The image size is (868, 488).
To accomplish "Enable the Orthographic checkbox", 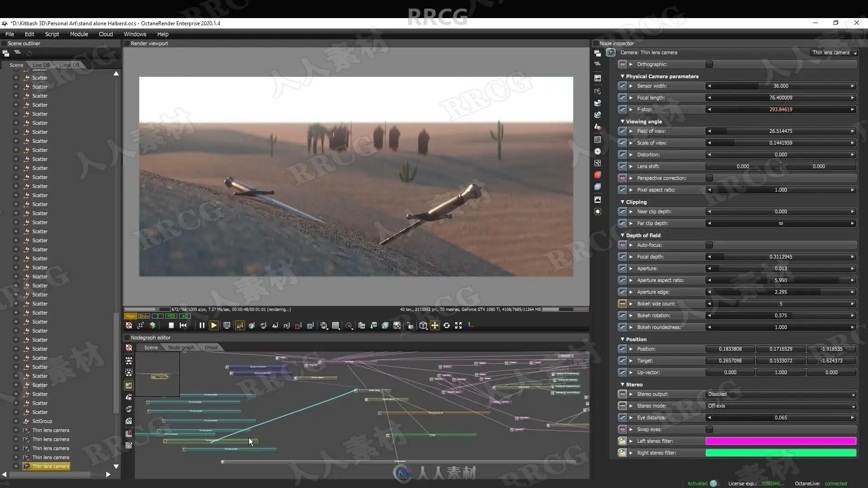I will point(709,64).
